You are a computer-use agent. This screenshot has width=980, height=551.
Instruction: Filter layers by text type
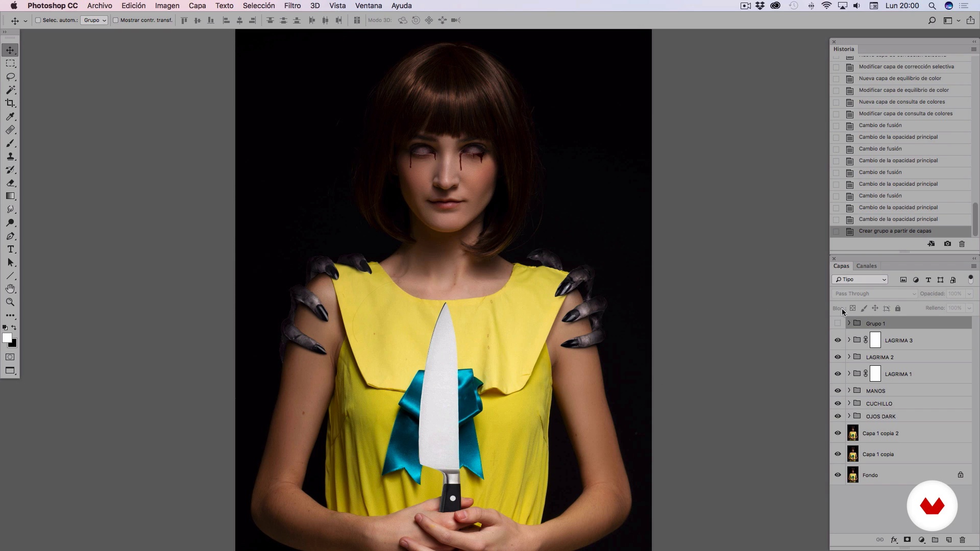tap(928, 280)
